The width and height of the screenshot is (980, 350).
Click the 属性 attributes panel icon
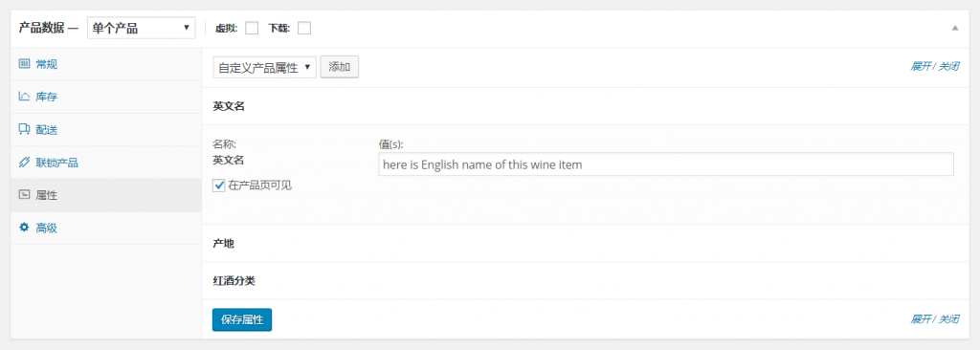point(24,195)
